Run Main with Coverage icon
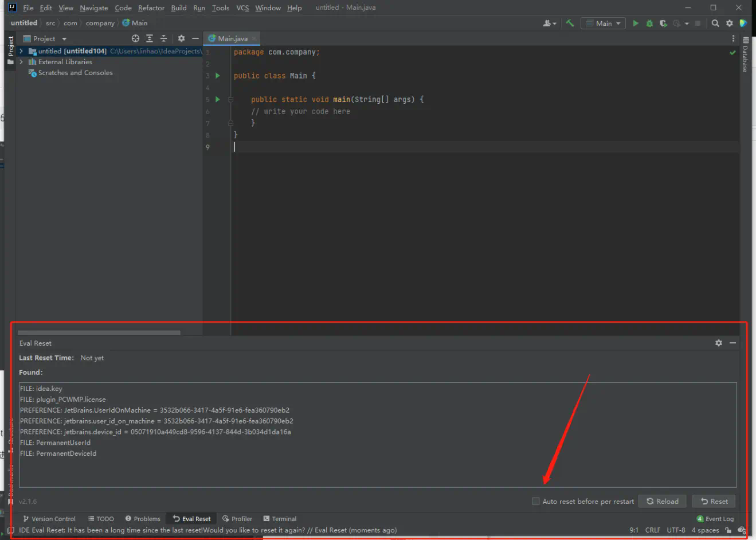Screen dimensions: 756x540 (663, 24)
